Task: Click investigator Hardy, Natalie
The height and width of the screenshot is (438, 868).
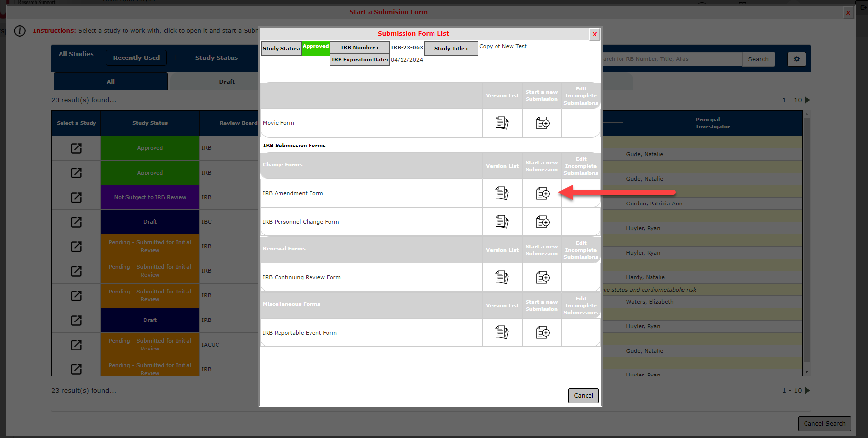Action: 645,278
